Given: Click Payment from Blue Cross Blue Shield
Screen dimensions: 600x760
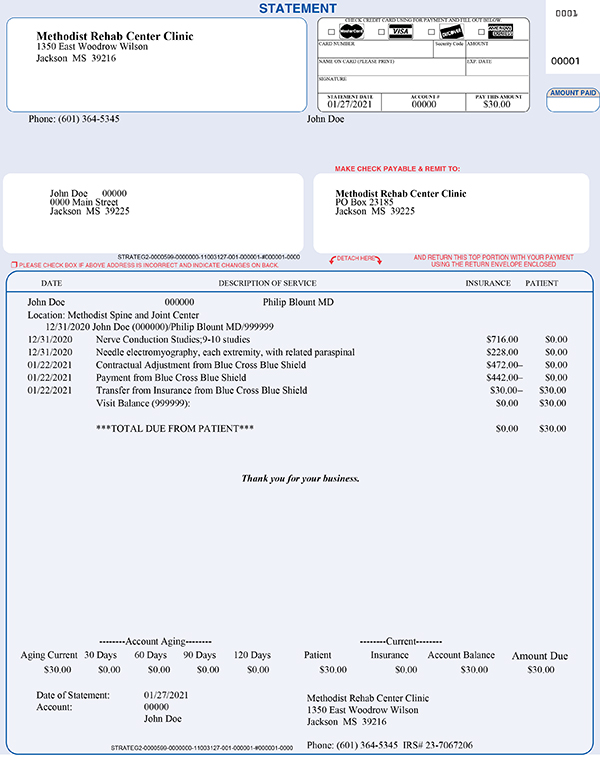Looking at the screenshot, I should pos(171,378).
